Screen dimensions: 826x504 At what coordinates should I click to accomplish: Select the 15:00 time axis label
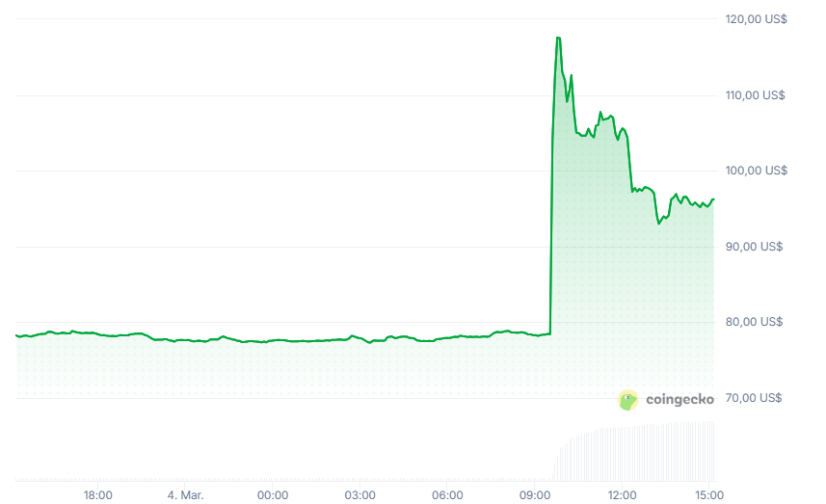point(708,495)
